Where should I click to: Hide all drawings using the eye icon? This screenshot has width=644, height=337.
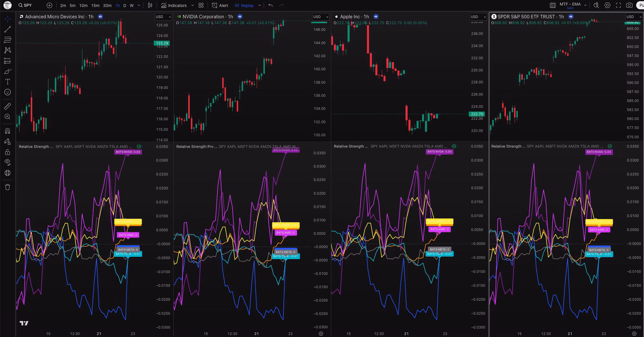(8, 162)
